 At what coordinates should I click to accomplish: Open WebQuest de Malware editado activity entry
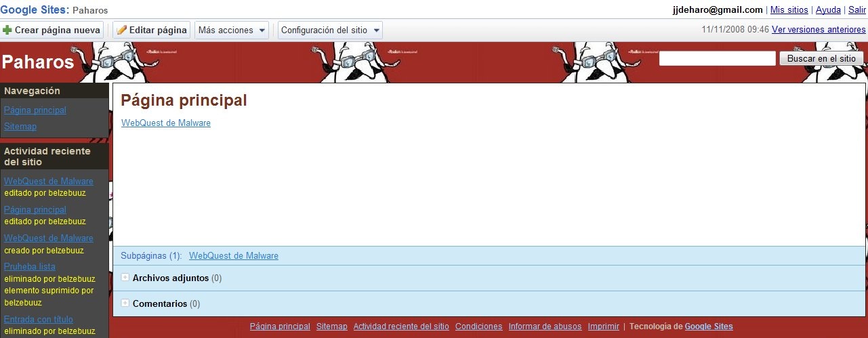[49, 182]
